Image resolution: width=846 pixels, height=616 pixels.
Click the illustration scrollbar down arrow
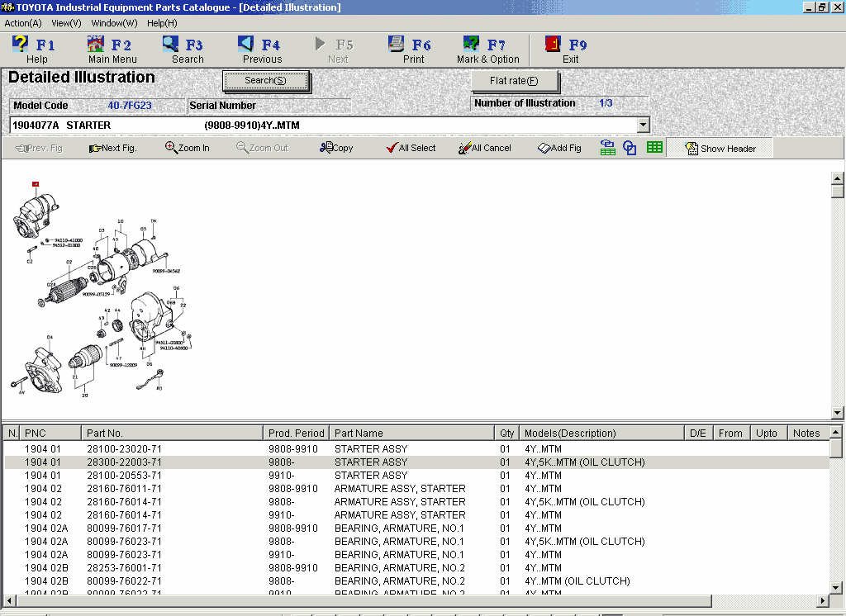tap(837, 413)
